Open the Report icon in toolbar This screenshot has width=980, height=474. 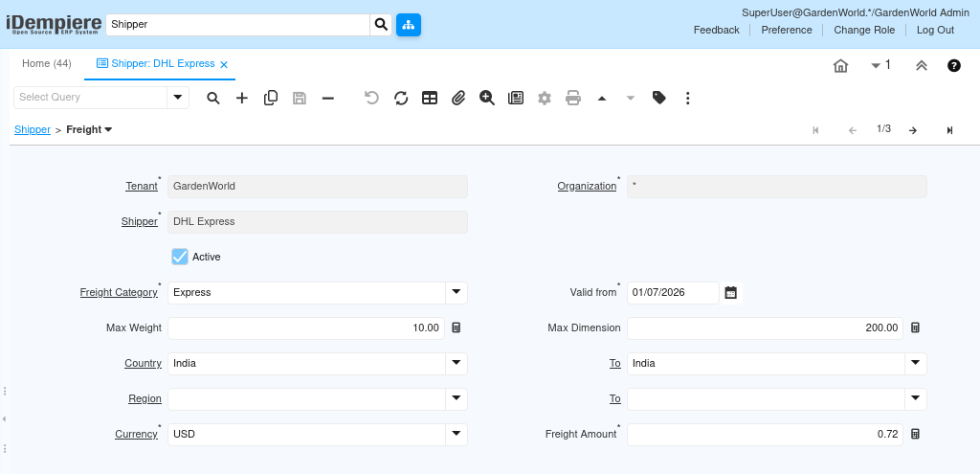(516, 99)
